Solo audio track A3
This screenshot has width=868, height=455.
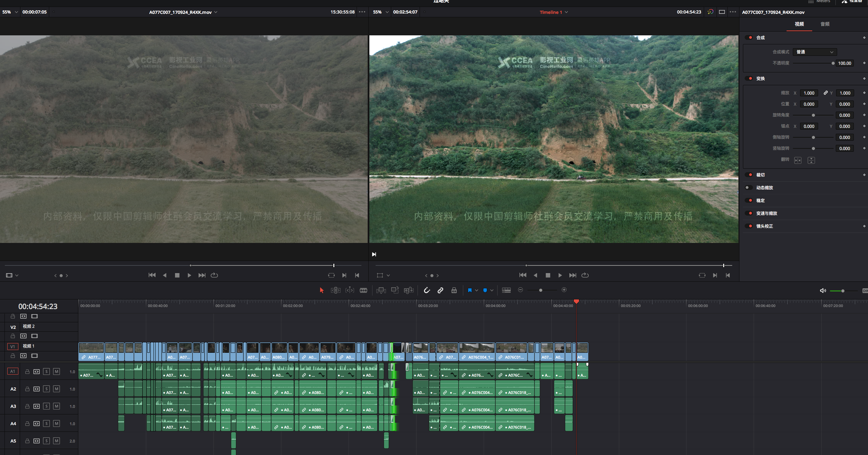[46, 406]
